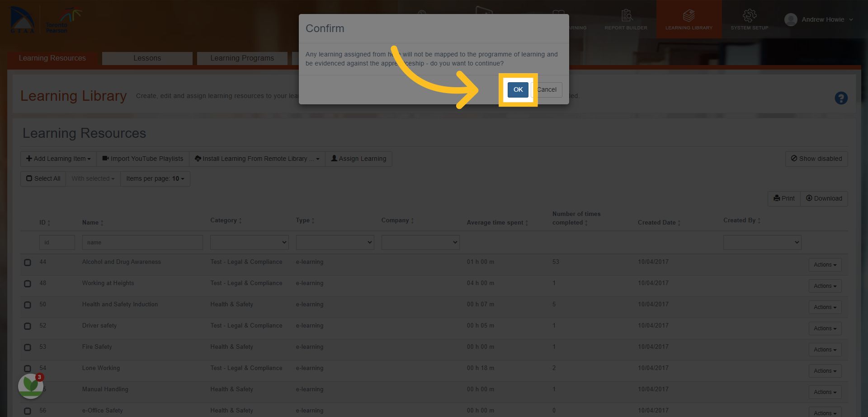Screen dimensions: 868x417
Task: Expand the Add Learning Item dropdown
Action: click(58, 159)
